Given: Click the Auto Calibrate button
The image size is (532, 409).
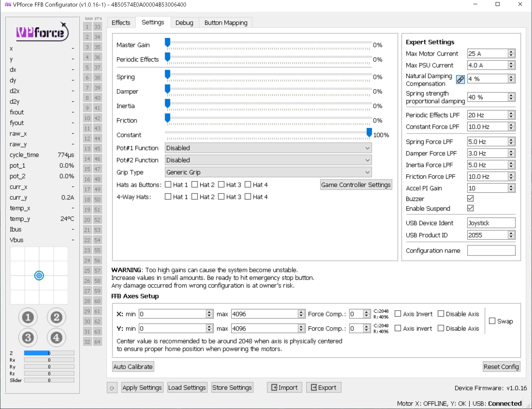Looking at the screenshot, I should (x=133, y=367).
